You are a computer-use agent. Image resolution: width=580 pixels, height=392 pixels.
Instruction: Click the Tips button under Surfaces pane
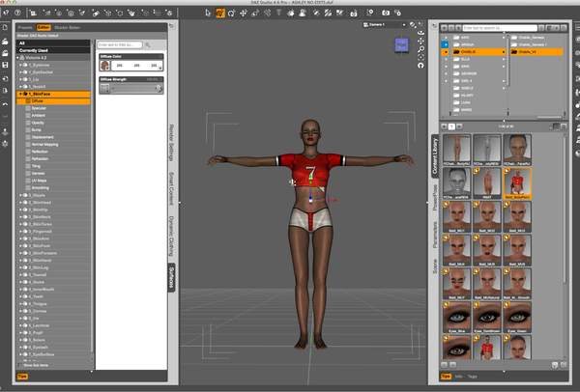22,377
